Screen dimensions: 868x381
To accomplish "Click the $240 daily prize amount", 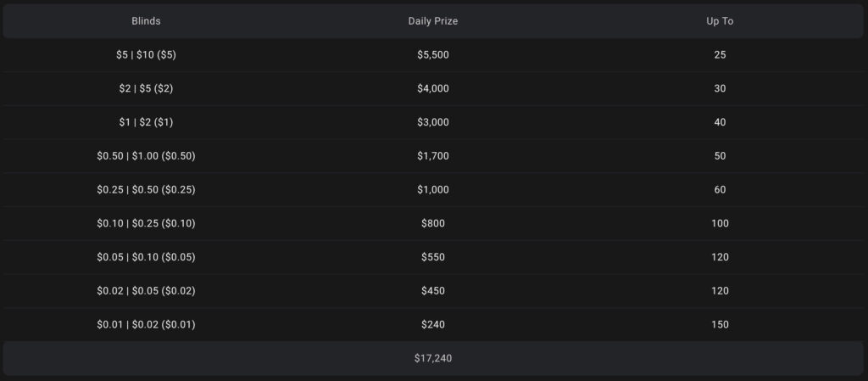I will click(432, 324).
